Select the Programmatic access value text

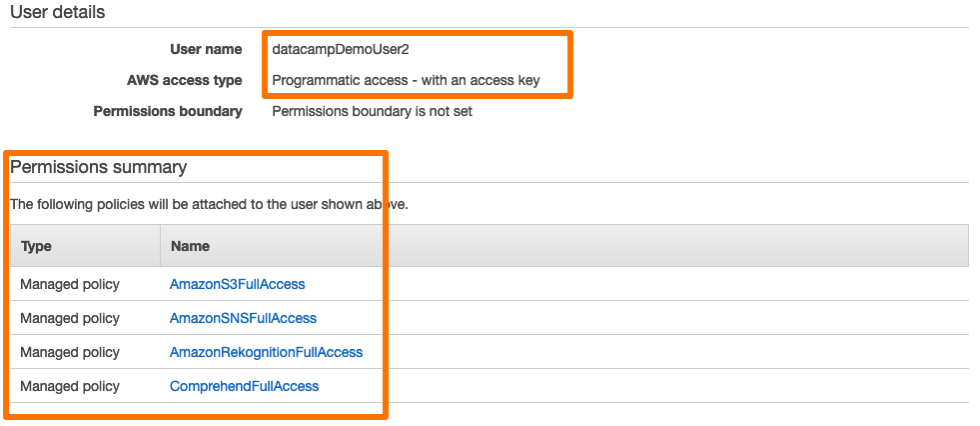click(406, 80)
